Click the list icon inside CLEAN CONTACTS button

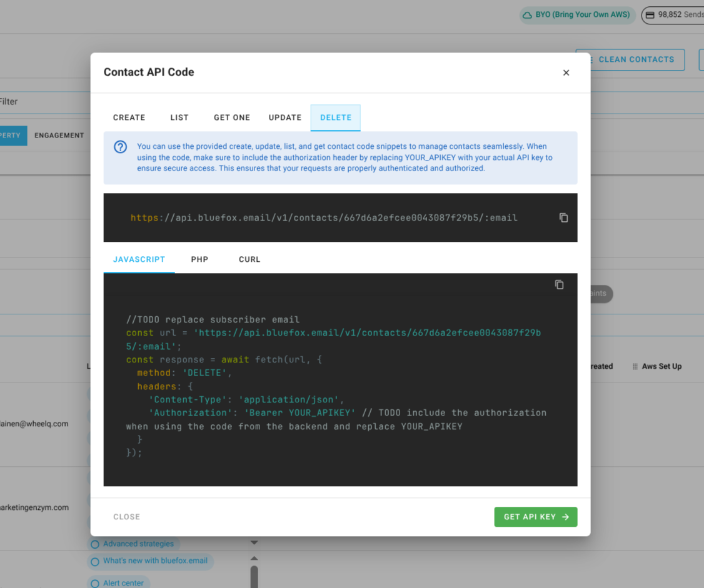[592, 59]
